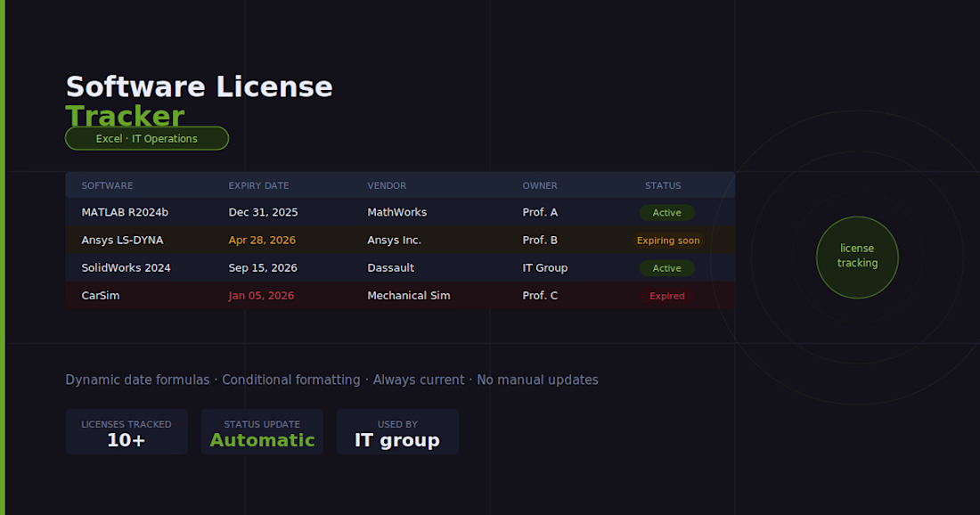The width and height of the screenshot is (980, 515).
Task: Click the Active badge for SolidWorks
Action: tap(666, 268)
